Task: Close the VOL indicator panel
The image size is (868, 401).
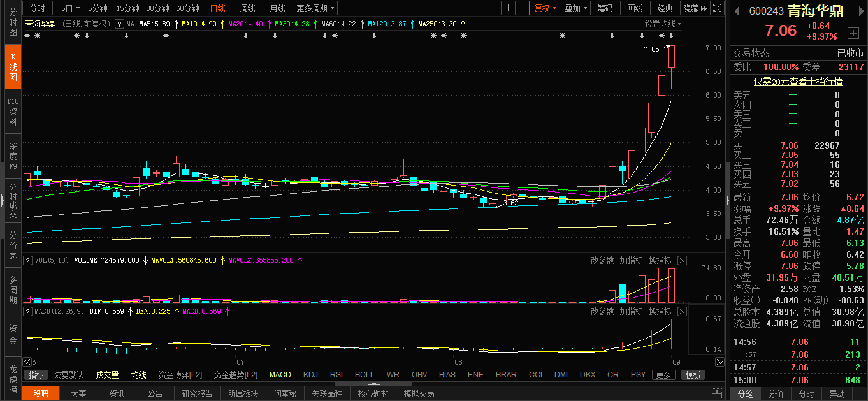Action: (x=682, y=260)
